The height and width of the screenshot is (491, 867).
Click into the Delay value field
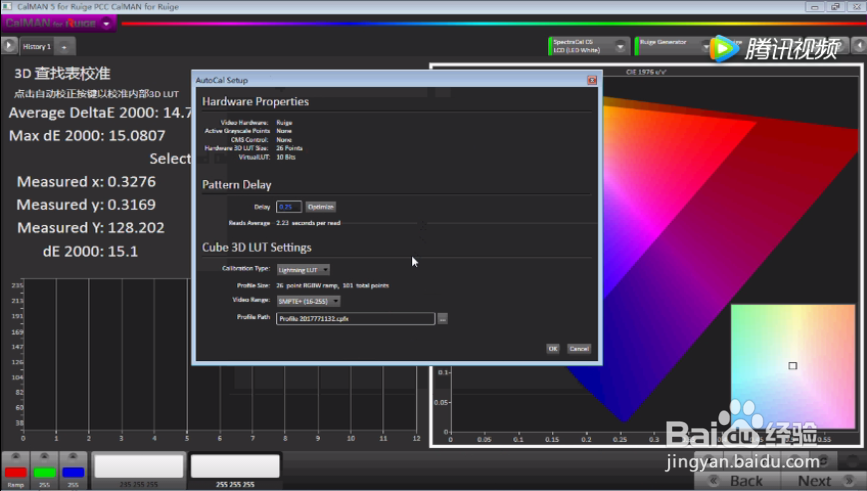289,207
